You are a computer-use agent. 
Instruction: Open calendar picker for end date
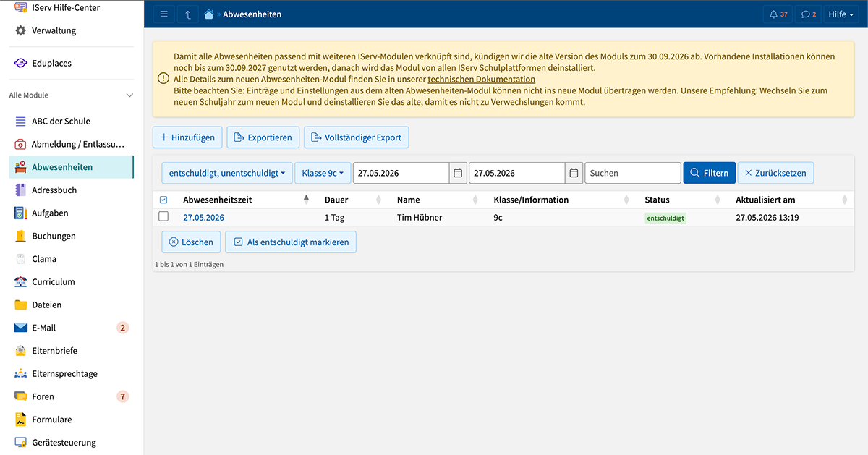coord(574,173)
